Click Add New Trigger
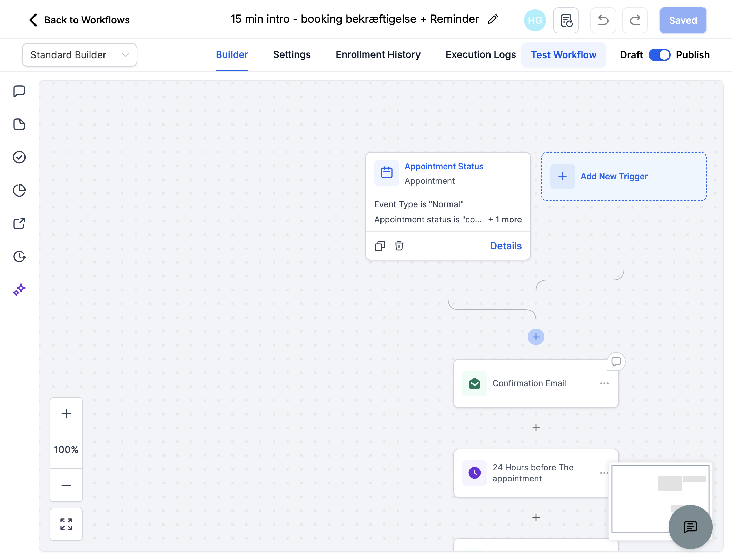This screenshot has height=560, width=732. (624, 177)
